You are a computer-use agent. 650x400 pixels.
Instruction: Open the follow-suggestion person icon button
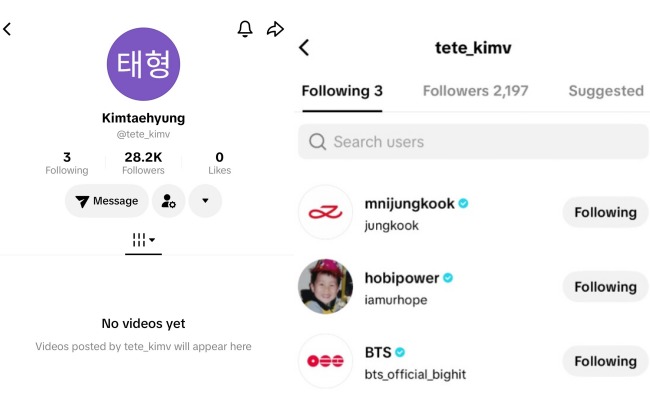pyautogui.click(x=168, y=201)
